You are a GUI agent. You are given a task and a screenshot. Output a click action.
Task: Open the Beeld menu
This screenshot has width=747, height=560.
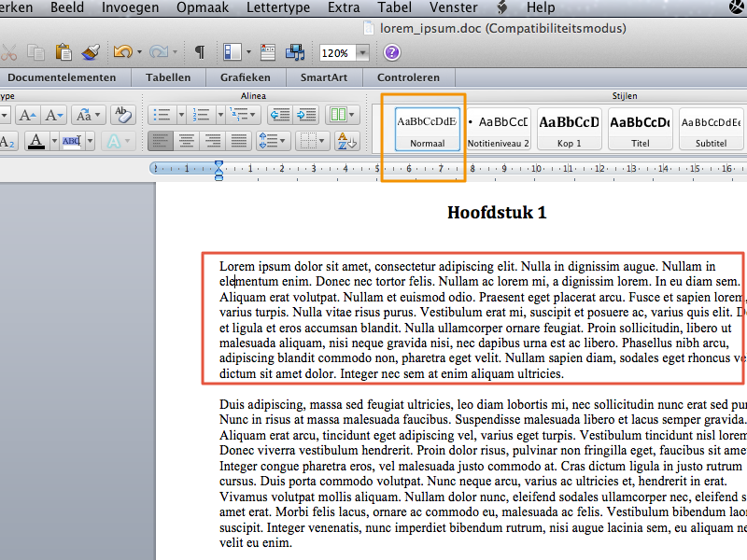pos(67,7)
